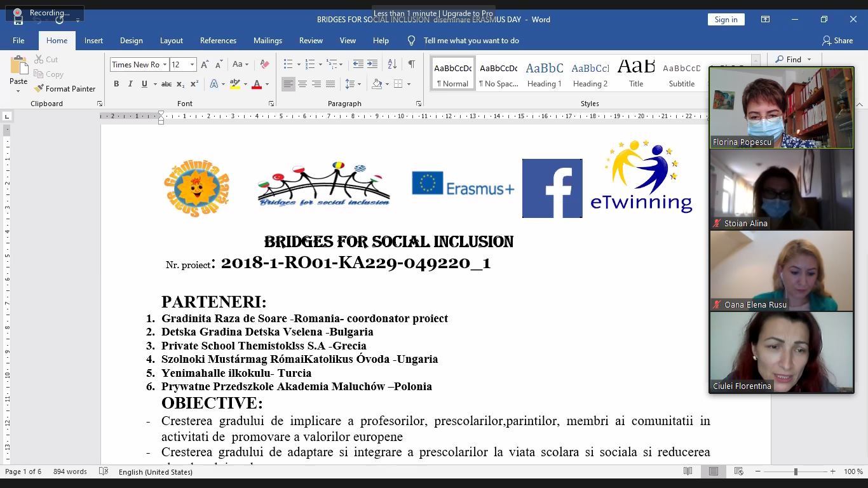Screen dimensions: 868x488
Task: Click the Tell me search field
Action: click(x=471, y=40)
